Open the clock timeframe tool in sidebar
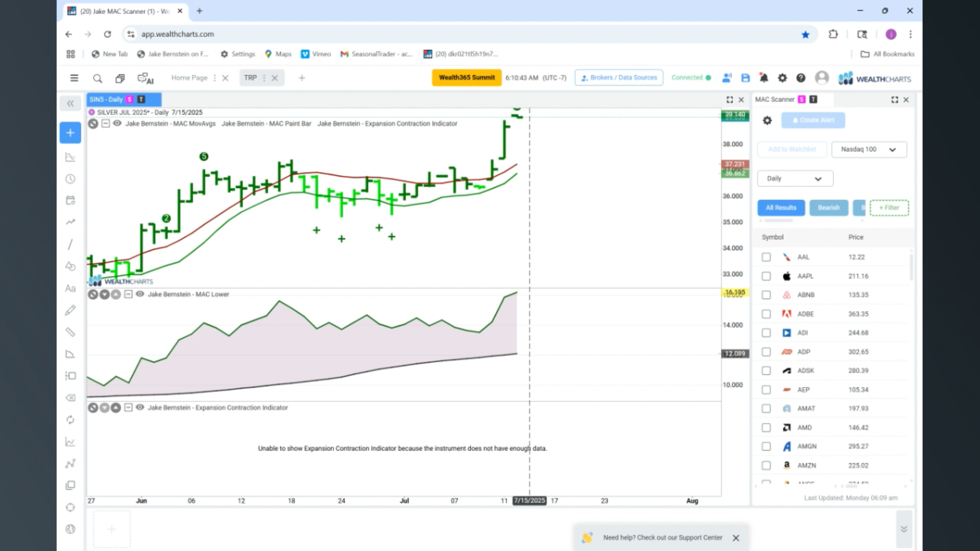 coord(70,179)
